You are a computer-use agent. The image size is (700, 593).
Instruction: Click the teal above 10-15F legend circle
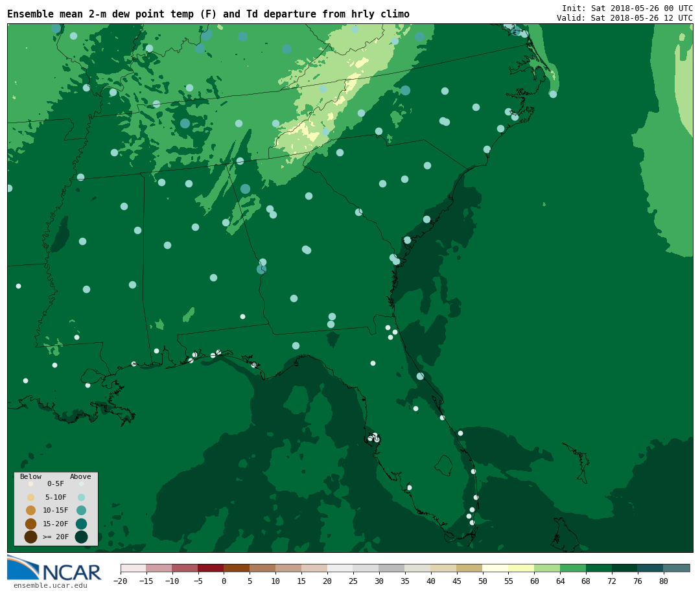coord(81,510)
